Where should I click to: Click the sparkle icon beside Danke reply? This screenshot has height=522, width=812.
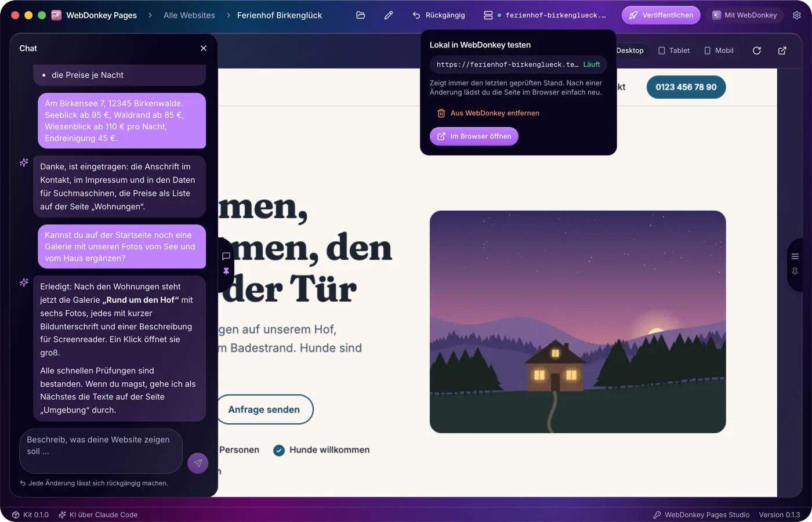pos(24,162)
